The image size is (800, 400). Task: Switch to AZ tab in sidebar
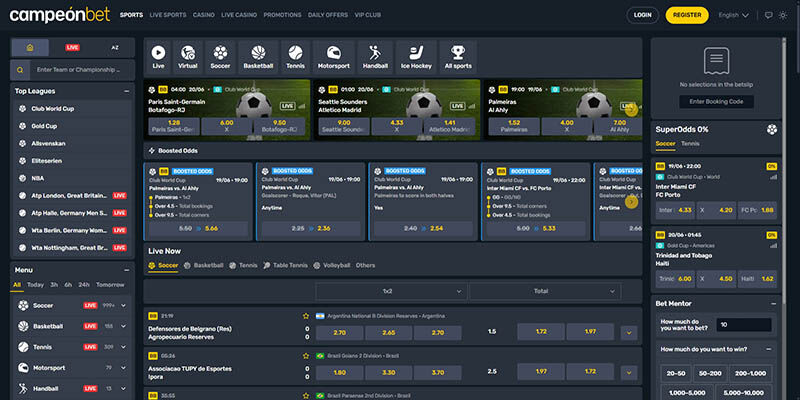pyautogui.click(x=115, y=47)
